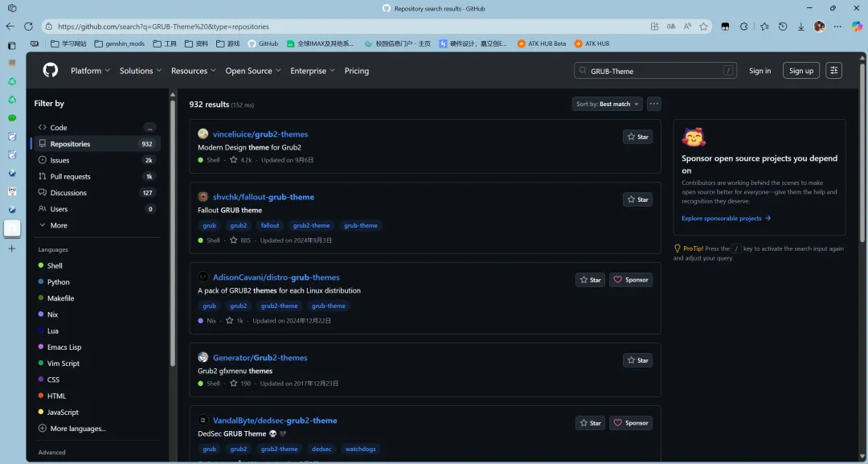Select the Pull requests filter
Viewport: 868px width, 464px height.
click(x=97, y=176)
